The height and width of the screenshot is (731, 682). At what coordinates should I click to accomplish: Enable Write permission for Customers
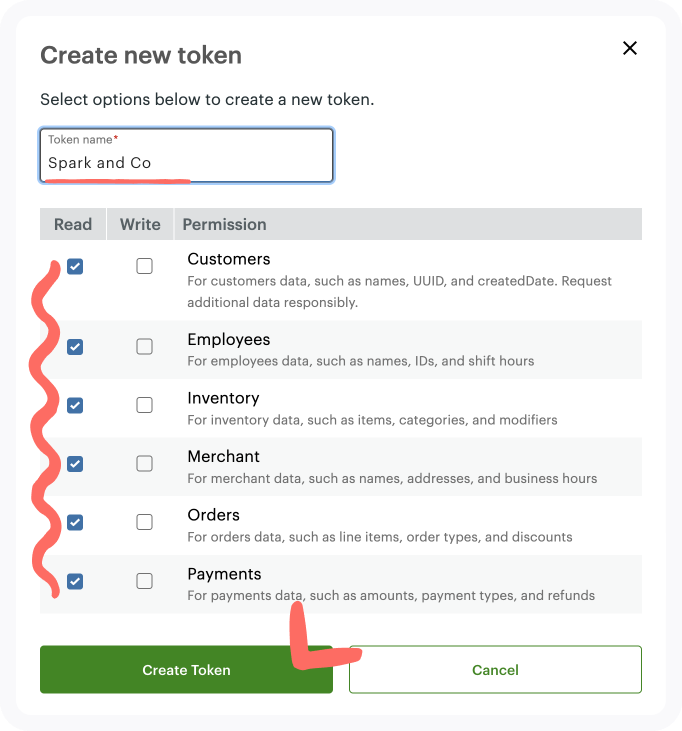145,266
